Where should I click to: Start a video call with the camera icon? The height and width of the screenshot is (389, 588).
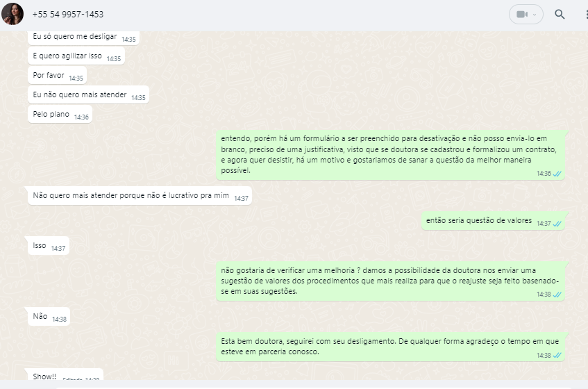pos(521,15)
